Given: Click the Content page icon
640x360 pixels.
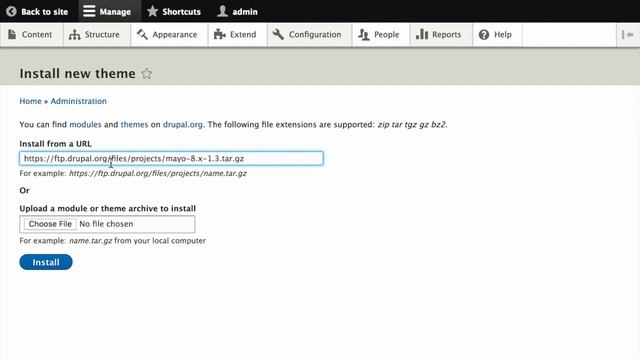Looking at the screenshot, I should point(12,35).
